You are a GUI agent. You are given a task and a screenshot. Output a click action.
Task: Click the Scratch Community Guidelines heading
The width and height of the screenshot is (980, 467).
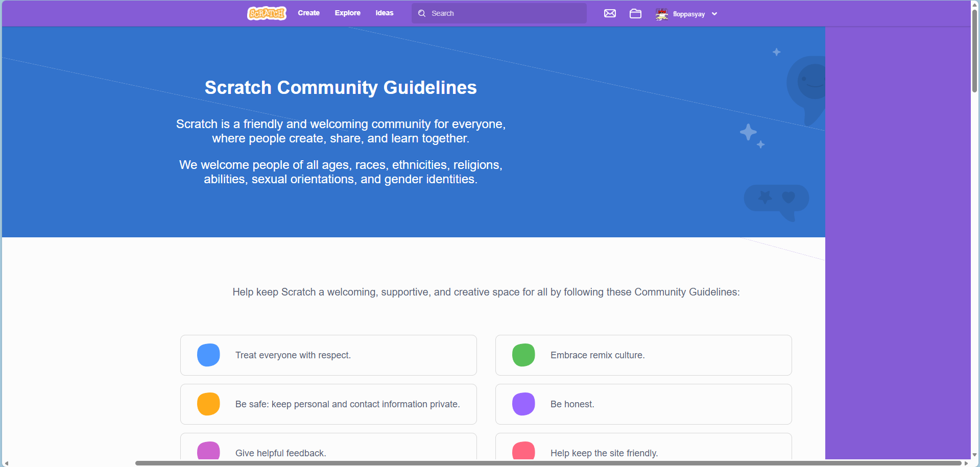(341, 88)
